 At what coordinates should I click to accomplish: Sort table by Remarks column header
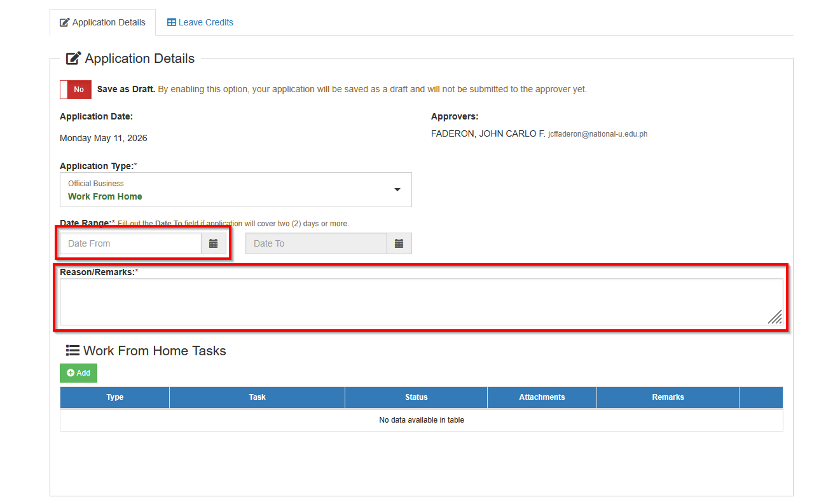pos(668,397)
